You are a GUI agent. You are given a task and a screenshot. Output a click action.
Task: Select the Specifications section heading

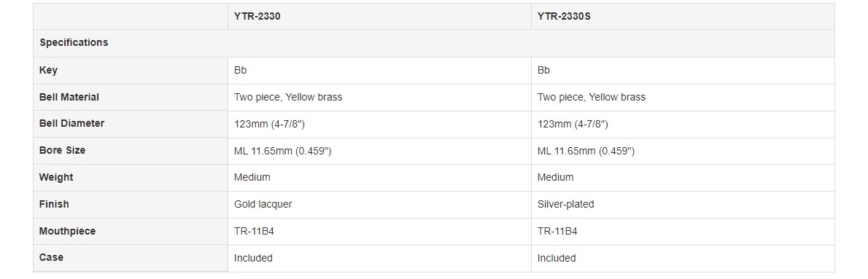click(x=74, y=42)
